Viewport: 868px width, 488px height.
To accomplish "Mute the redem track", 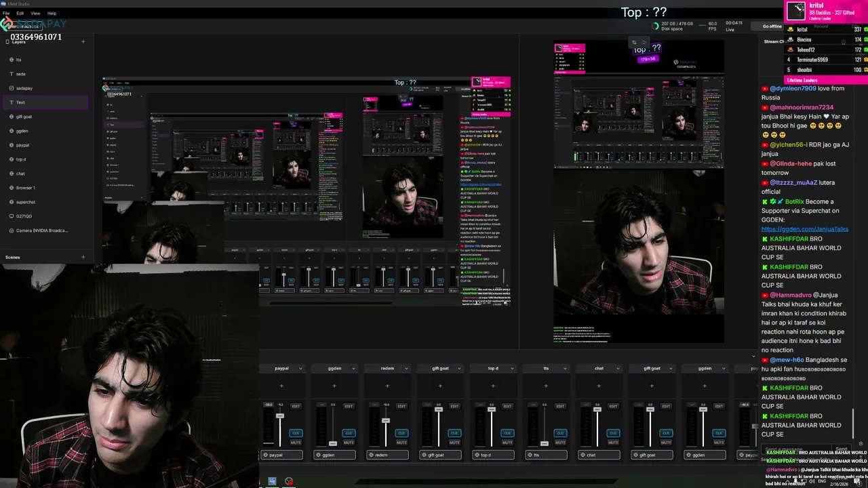I will coord(401,443).
